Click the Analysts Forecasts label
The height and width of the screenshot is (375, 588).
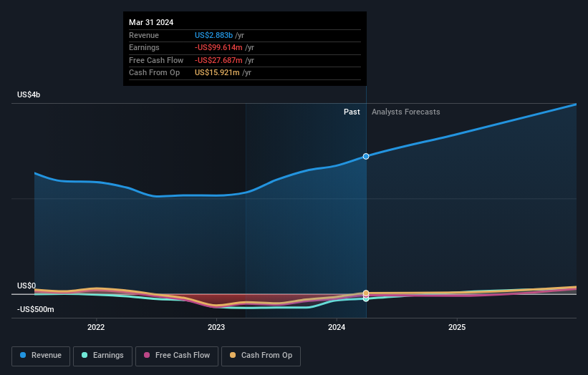406,112
